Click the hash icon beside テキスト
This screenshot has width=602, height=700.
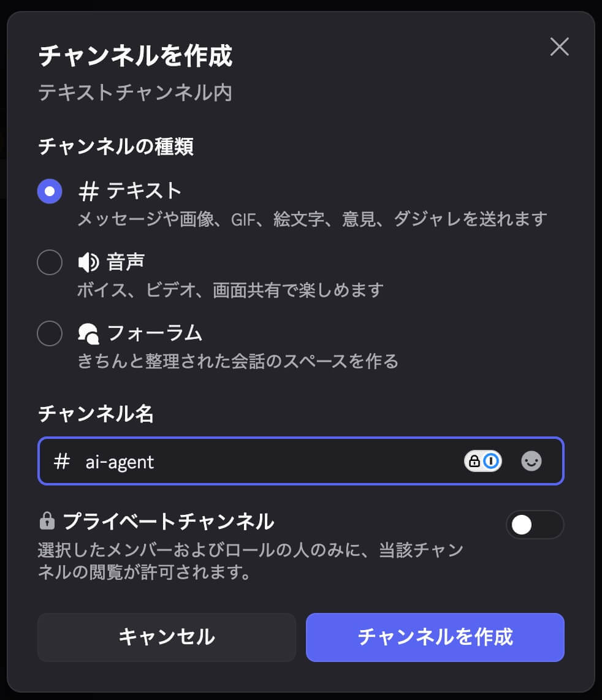point(89,191)
